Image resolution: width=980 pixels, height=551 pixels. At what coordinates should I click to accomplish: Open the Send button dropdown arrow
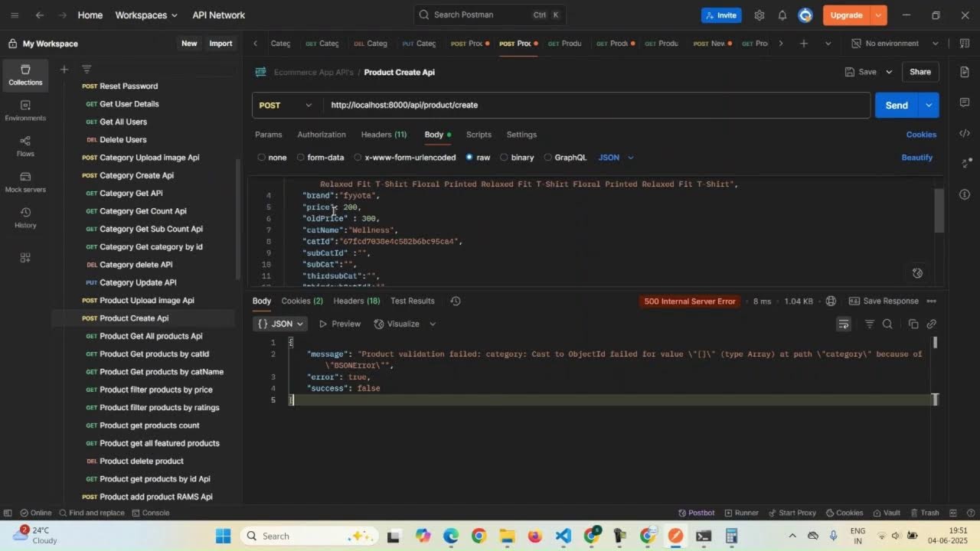pyautogui.click(x=929, y=106)
